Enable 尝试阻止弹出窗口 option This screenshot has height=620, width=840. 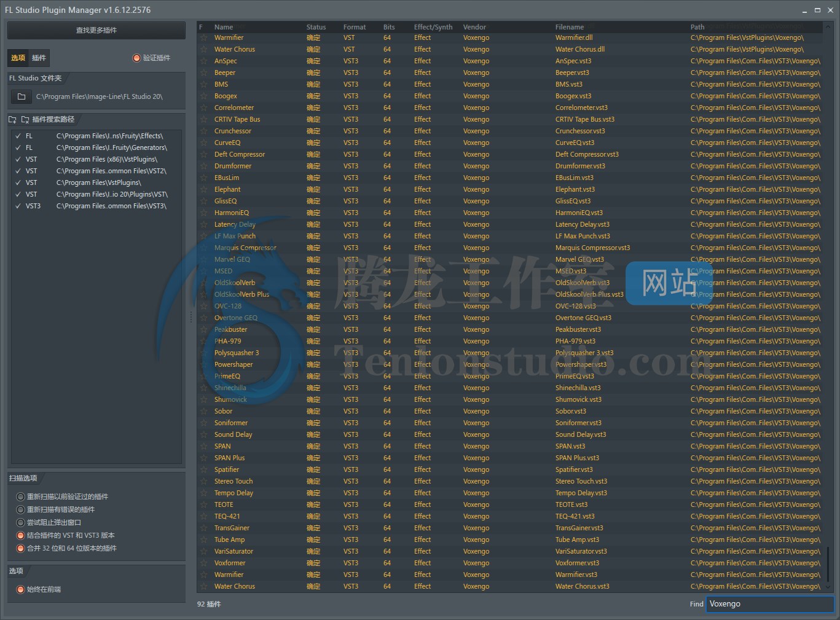[x=20, y=522]
